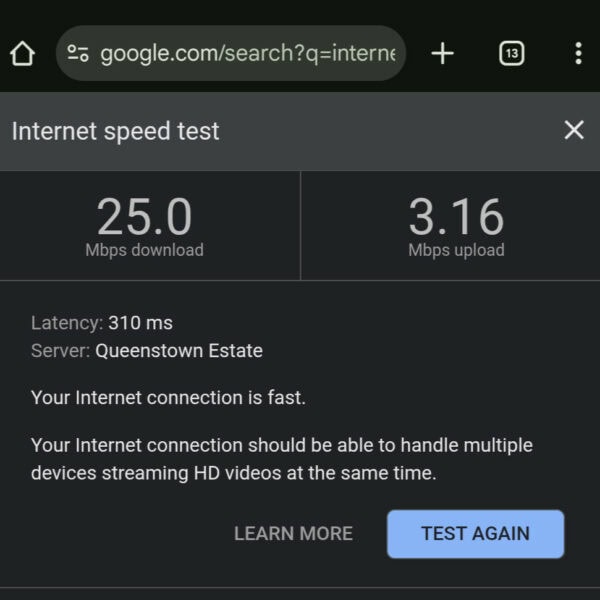Open Chrome's three-dot overflow menu
This screenshot has width=600, height=600.
click(578, 54)
